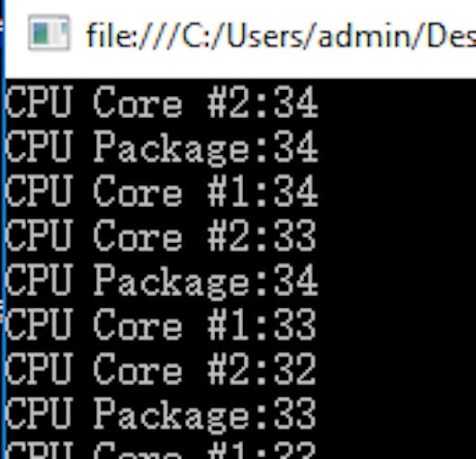The height and width of the screenshot is (459, 476).
Task: Click the word Package on the CPU Package:33 line
Action: [x=172, y=415]
